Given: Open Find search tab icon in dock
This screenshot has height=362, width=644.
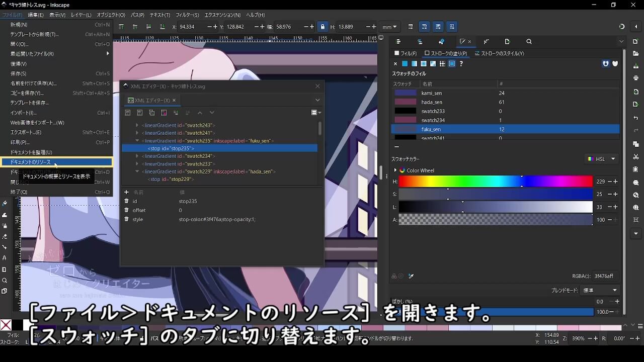Looking at the screenshot, I should [x=529, y=42].
